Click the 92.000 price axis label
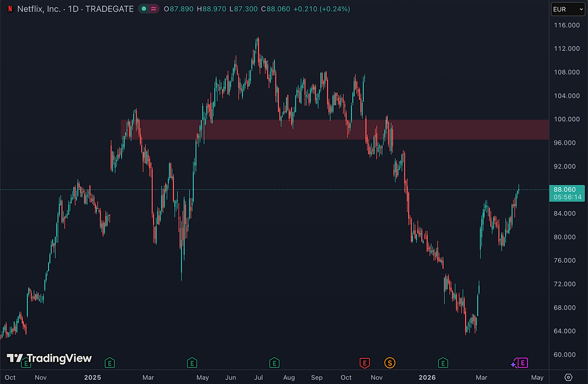This screenshot has height=384, width=588. pyautogui.click(x=565, y=166)
